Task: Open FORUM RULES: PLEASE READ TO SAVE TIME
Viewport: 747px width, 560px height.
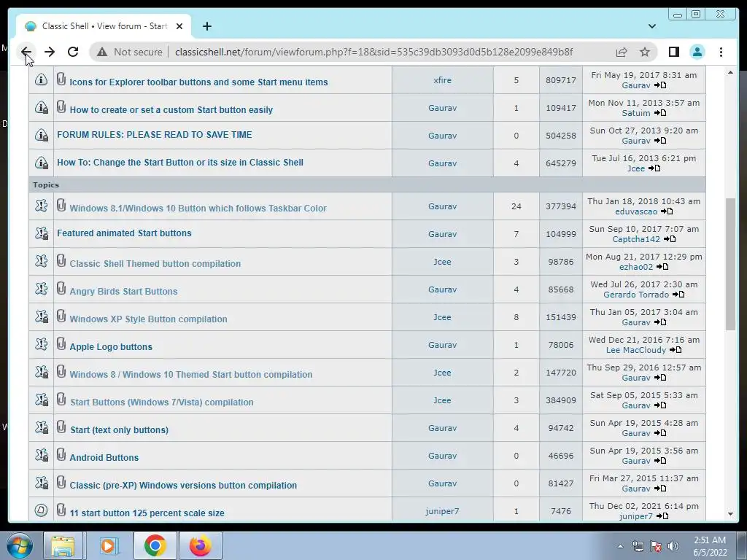Action: coord(155,135)
